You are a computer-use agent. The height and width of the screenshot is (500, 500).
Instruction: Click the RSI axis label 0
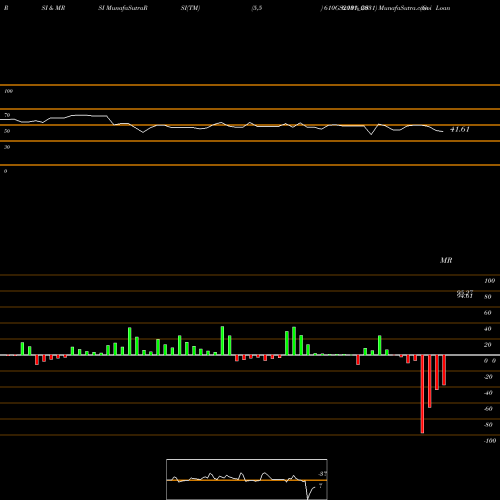click(5, 171)
